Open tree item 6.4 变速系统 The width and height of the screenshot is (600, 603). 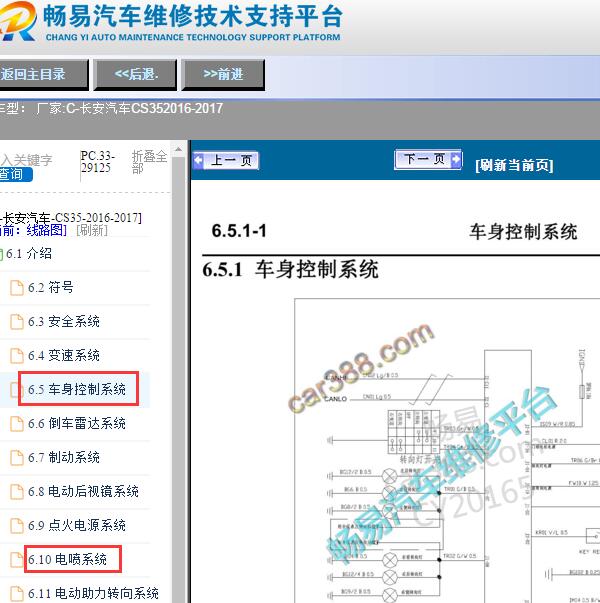(x=63, y=355)
